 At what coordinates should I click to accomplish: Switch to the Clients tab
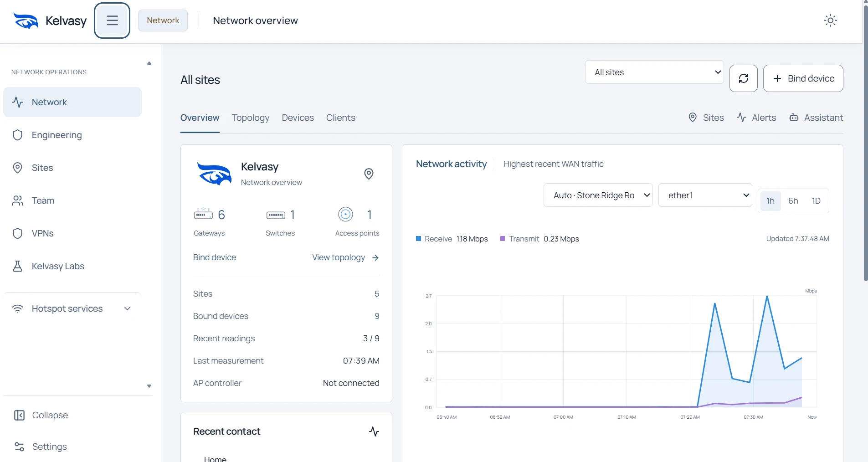coord(341,118)
